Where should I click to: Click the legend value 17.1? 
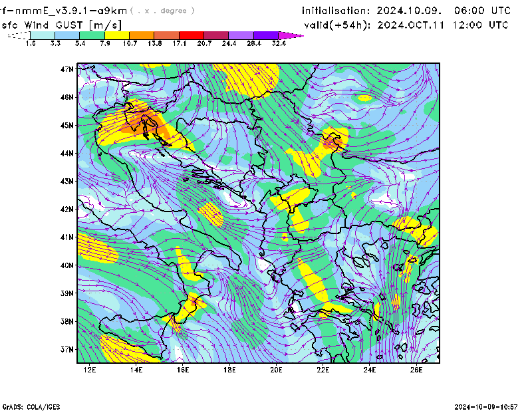point(180,43)
